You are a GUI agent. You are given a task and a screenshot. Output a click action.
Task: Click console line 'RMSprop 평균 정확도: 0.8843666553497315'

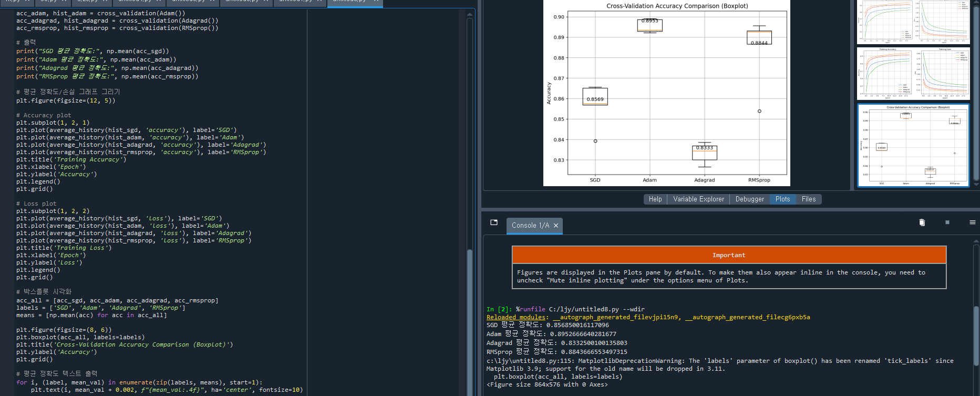tap(557, 352)
